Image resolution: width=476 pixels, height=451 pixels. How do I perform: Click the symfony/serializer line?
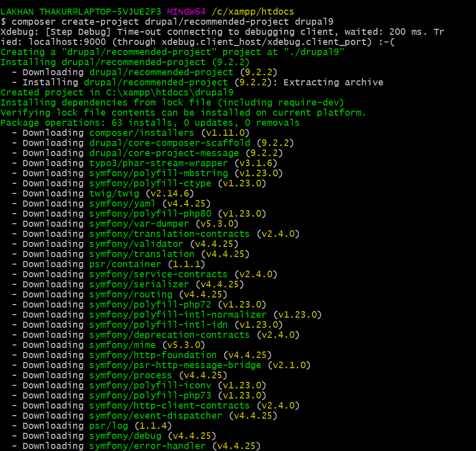click(x=128, y=284)
